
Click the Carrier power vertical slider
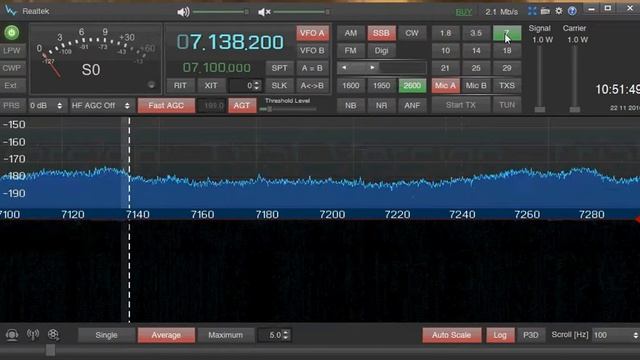pyautogui.click(x=575, y=79)
